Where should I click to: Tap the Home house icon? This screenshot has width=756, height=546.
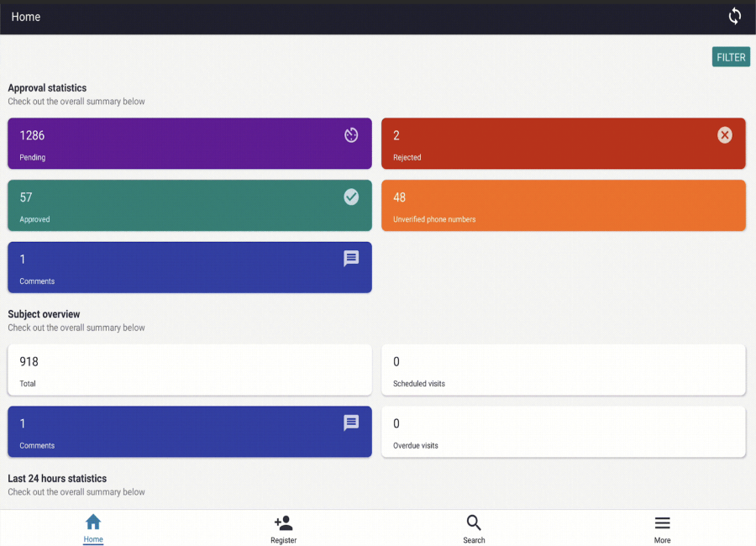pos(93,522)
